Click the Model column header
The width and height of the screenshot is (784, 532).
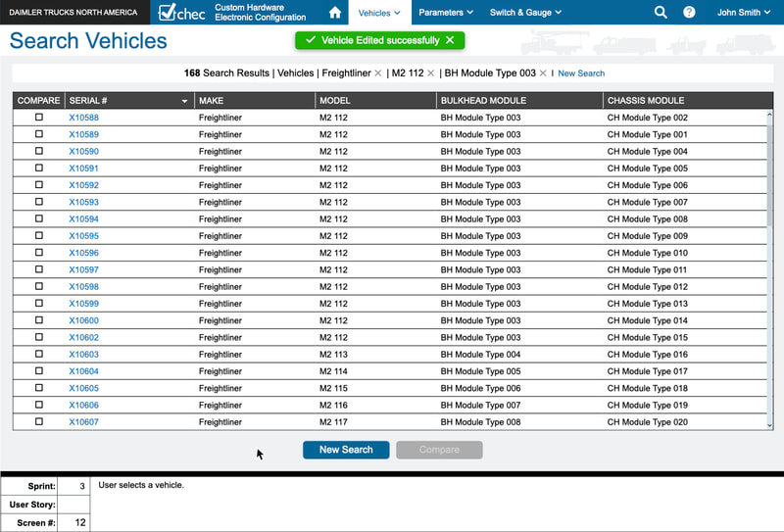[375, 101]
